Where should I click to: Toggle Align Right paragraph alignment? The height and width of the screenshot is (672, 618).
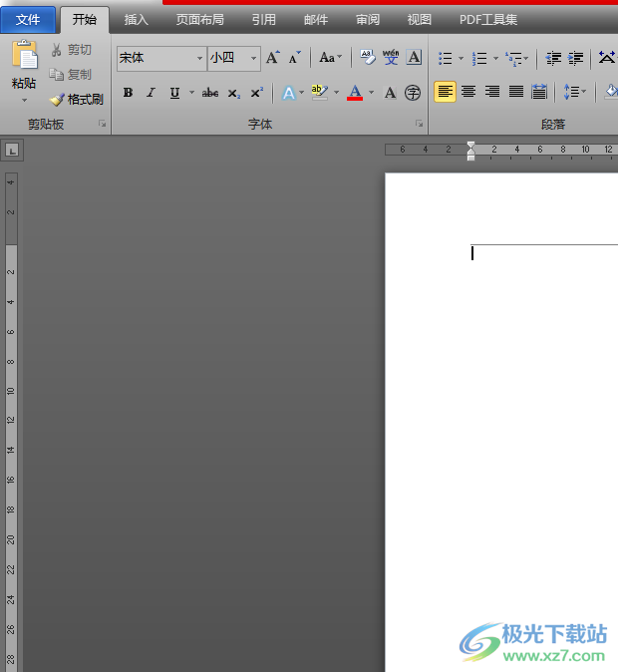(492, 92)
